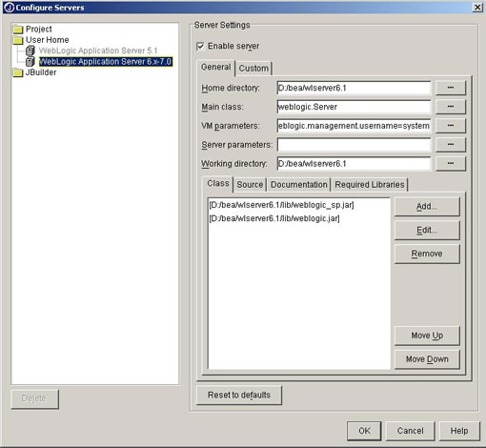Switch to the Source tab
Image resolution: width=486 pixels, height=448 pixels.
click(x=250, y=185)
